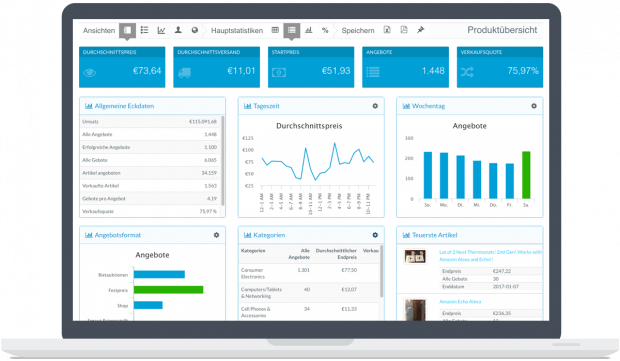620x361 pixels.
Task: Click the Allgemeine Eckdaten panel title
Action: [x=124, y=106]
